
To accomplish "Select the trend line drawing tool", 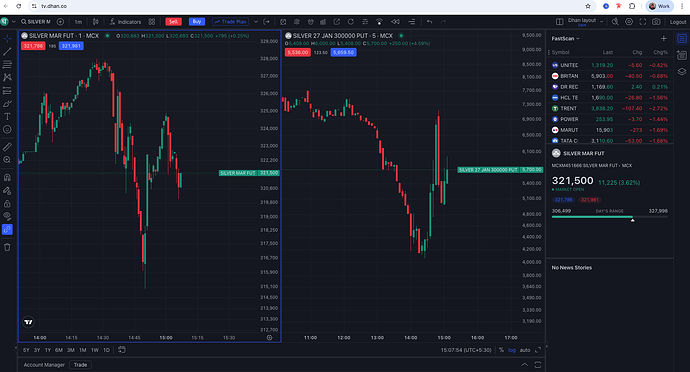I will click(x=7, y=52).
